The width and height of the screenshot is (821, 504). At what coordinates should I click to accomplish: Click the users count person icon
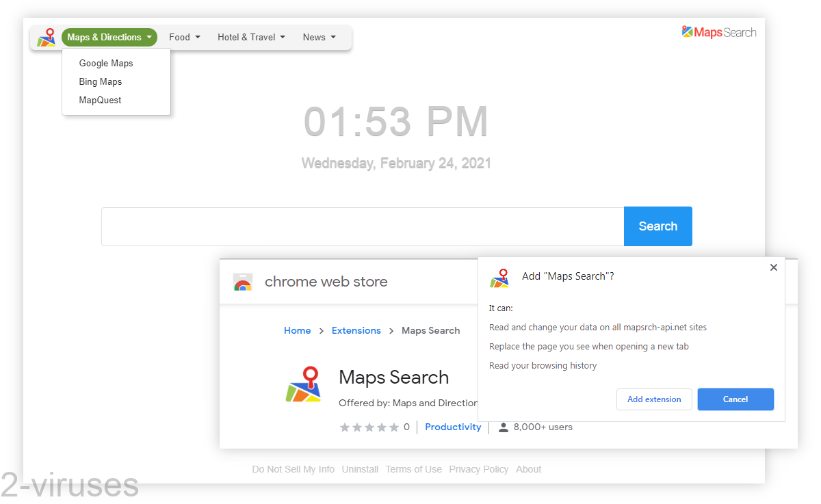click(x=504, y=427)
